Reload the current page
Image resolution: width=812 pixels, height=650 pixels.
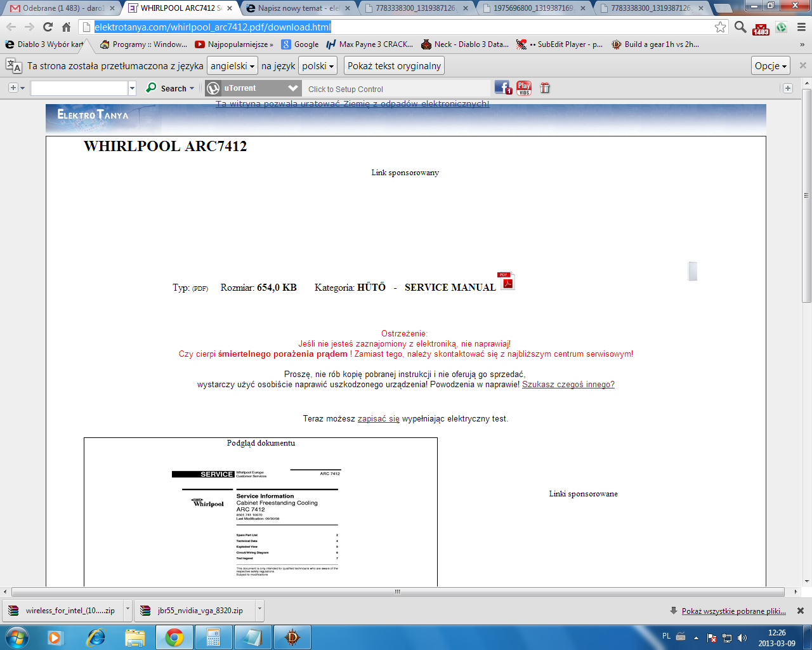coord(48,27)
